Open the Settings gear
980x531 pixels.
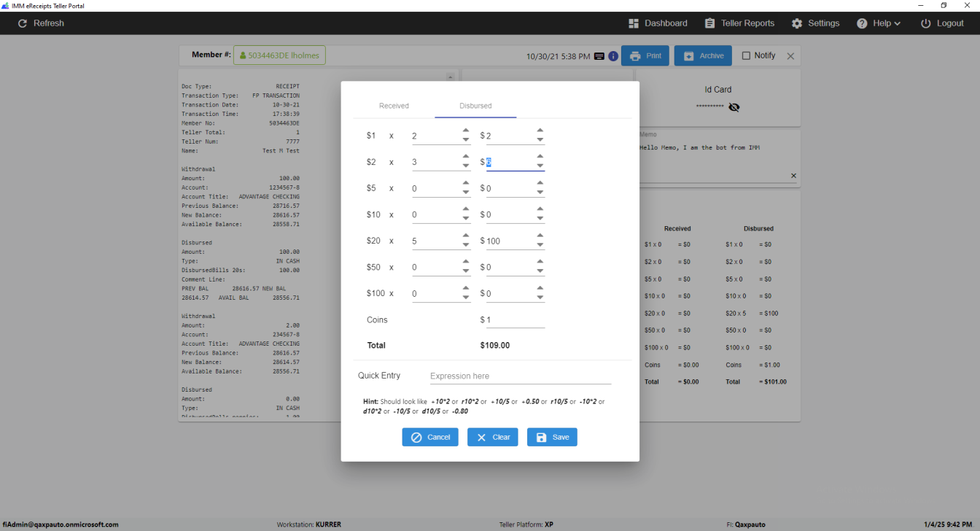pos(797,23)
